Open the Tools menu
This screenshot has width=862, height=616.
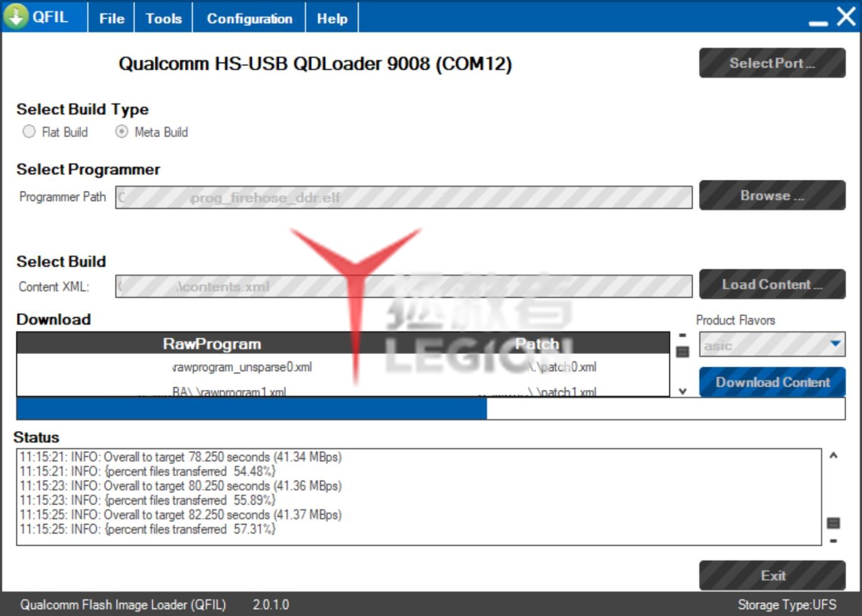164,19
